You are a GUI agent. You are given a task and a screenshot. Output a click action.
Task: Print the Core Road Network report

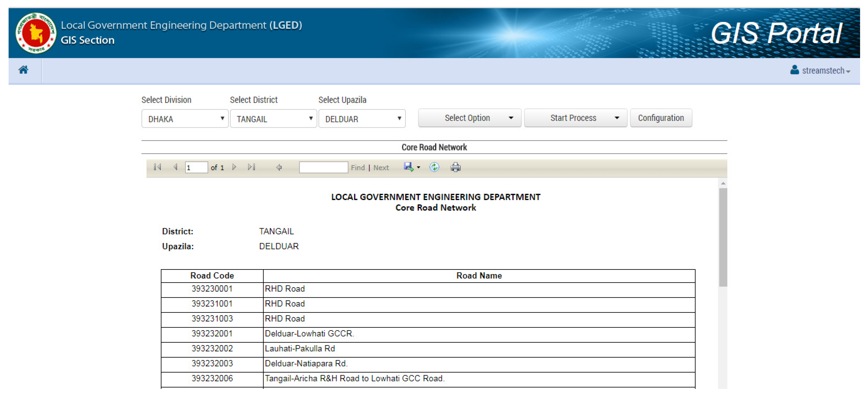click(x=456, y=167)
